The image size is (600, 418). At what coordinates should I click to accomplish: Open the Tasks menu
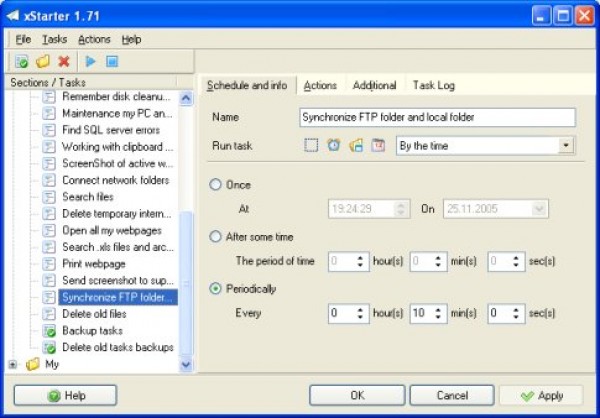[x=55, y=39]
